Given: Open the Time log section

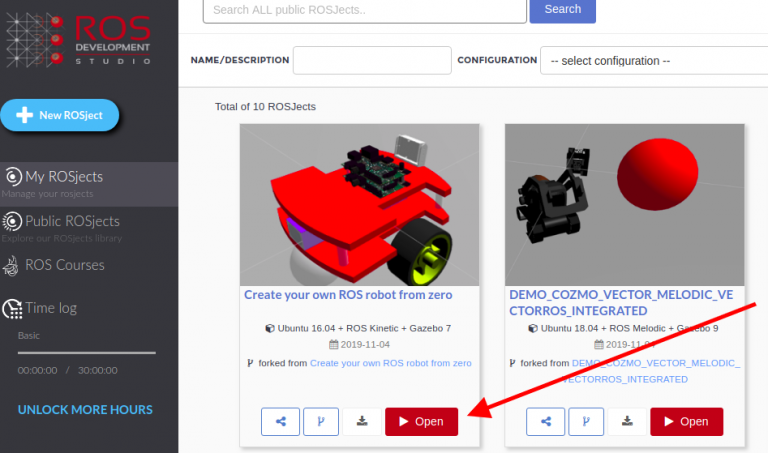Looking at the screenshot, I should (x=51, y=308).
